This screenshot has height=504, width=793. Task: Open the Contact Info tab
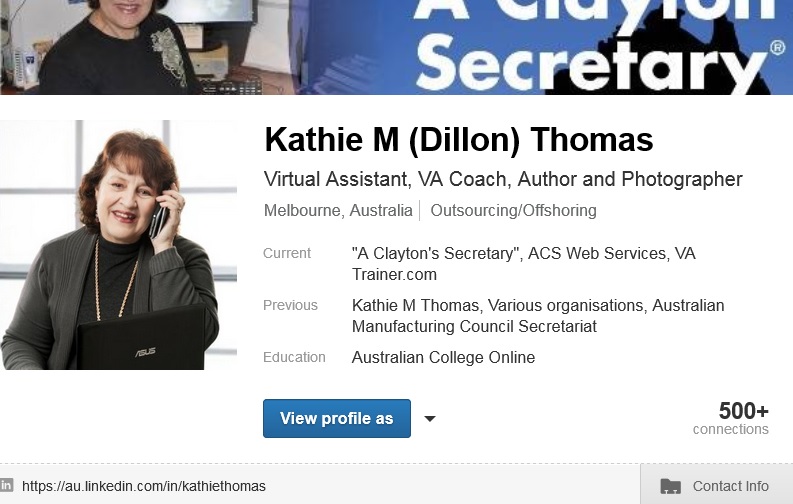[717, 484]
